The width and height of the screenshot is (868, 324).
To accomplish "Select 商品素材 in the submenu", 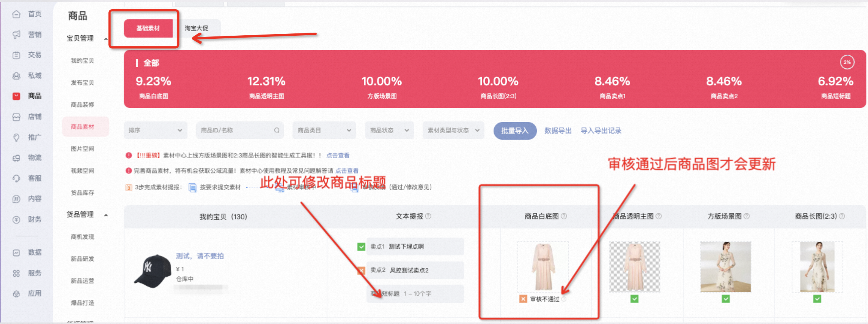I will coord(85,127).
